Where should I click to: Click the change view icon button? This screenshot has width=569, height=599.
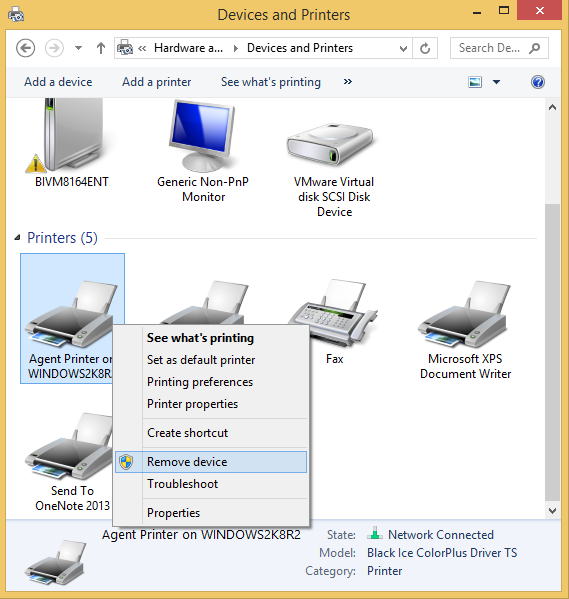(x=475, y=82)
